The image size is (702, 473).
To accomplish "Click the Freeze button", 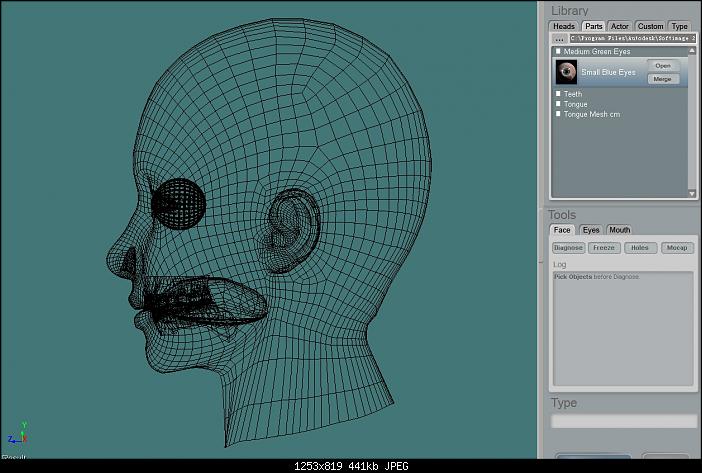I will pyautogui.click(x=604, y=248).
